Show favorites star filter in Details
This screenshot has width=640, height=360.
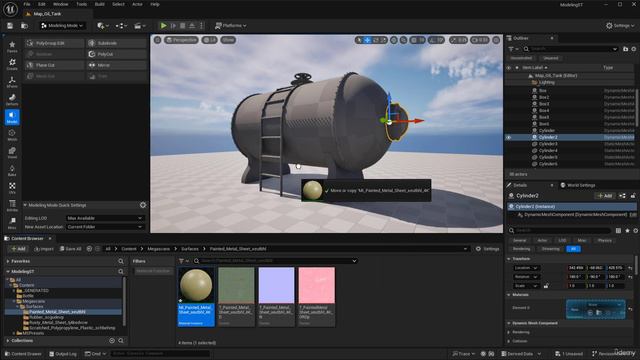[627, 231]
